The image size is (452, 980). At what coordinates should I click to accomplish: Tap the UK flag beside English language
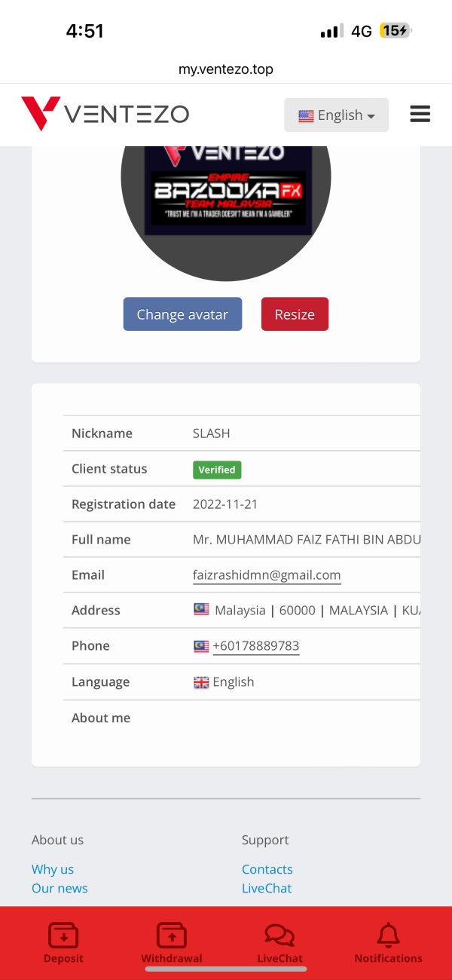point(201,682)
